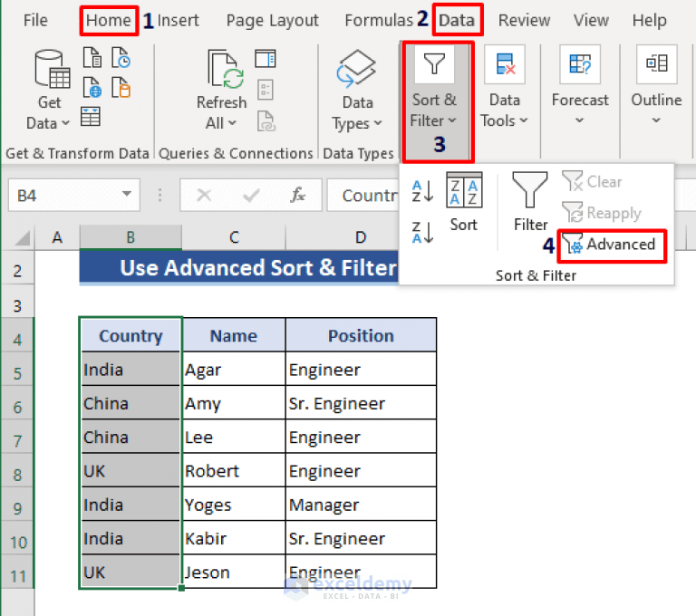This screenshot has width=696, height=616.
Task: Switch to the Data tab
Action: pyautogui.click(x=457, y=20)
